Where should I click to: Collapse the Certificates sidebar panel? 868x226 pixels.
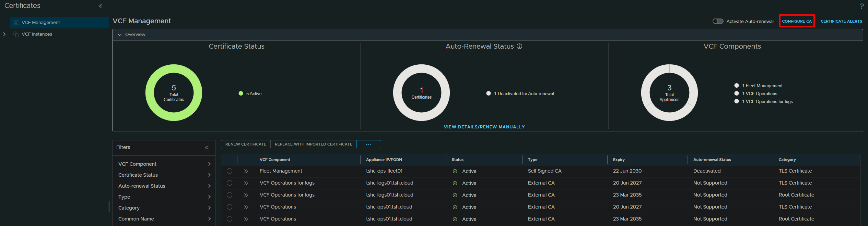(x=101, y=6)
